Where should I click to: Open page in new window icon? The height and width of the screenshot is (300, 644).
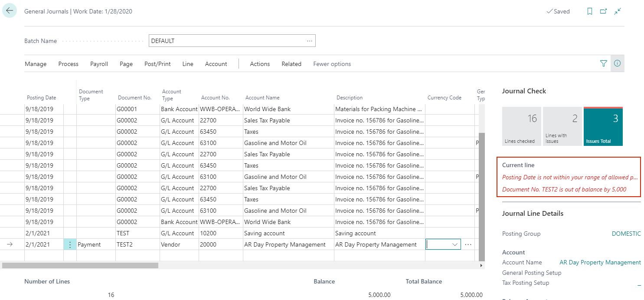click(x=603, y=11)
